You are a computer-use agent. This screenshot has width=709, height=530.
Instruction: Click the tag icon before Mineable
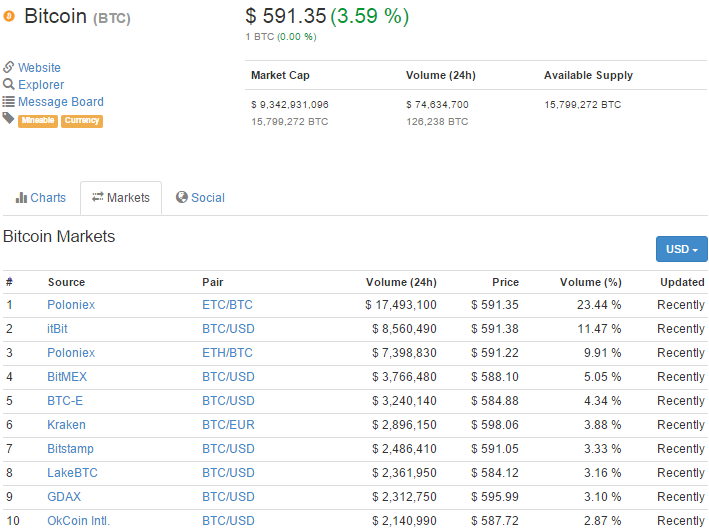tap(9, 119)
